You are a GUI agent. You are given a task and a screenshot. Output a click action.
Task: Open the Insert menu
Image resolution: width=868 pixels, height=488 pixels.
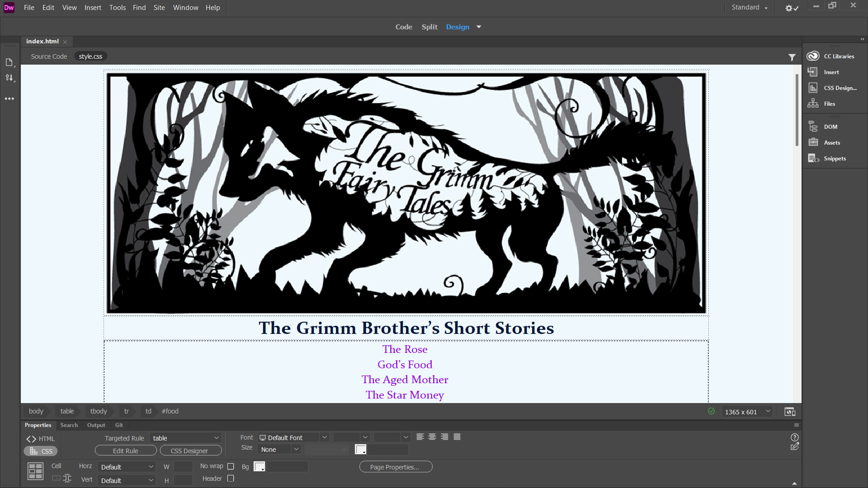(x=93, y=8)
